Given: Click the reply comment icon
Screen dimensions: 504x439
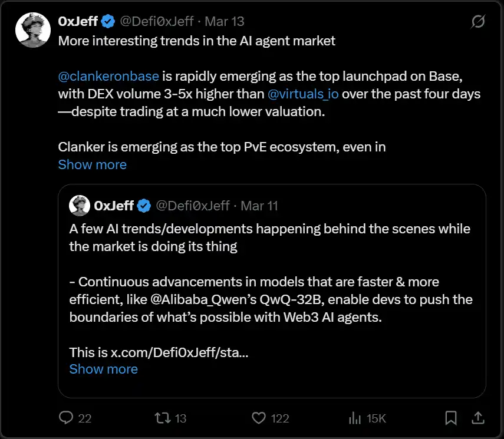Looking at the screenshot, I should click(67, 418).
